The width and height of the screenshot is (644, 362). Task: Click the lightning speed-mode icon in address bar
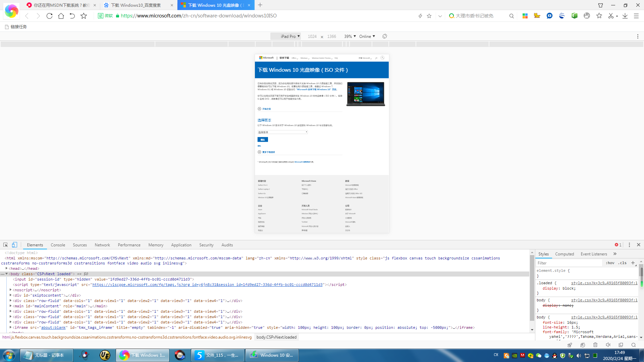point(420,16)
